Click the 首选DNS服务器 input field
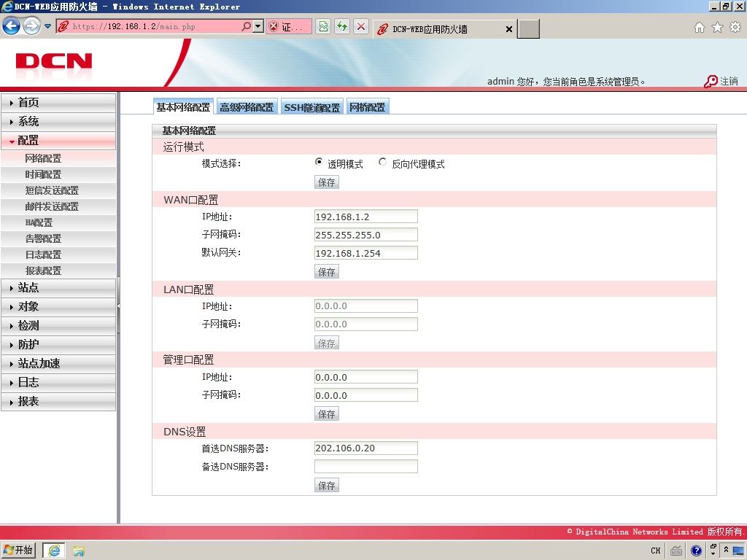This screenshot has height=560, width=747. 366,448
